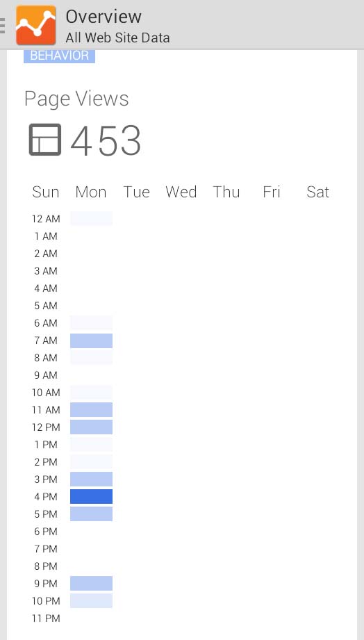Select the faint Monday 12 AM cell

pyautogui.click(x=92, y=218)
